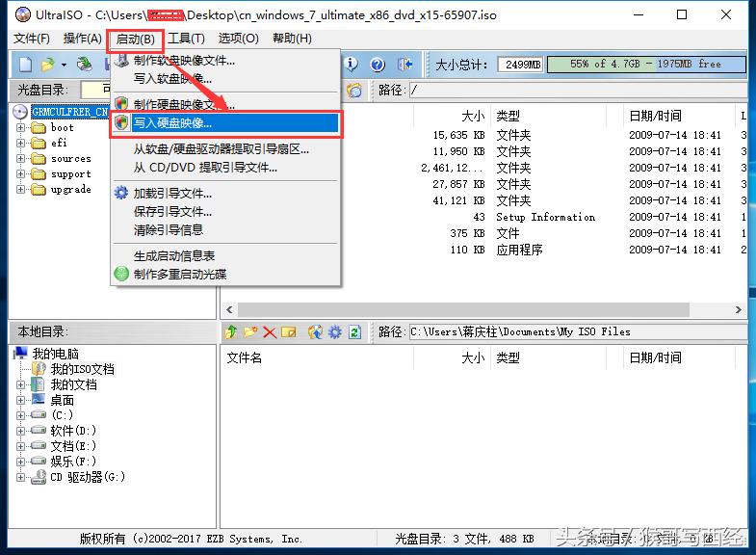Choose 制作硬盘映像文件... menu entry

point(225,104)
